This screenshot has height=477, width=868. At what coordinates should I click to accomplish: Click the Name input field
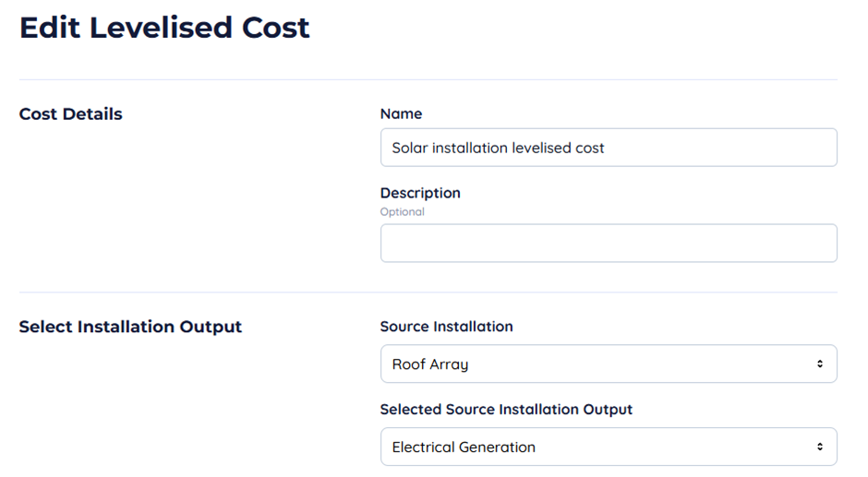tap(609, 148)
